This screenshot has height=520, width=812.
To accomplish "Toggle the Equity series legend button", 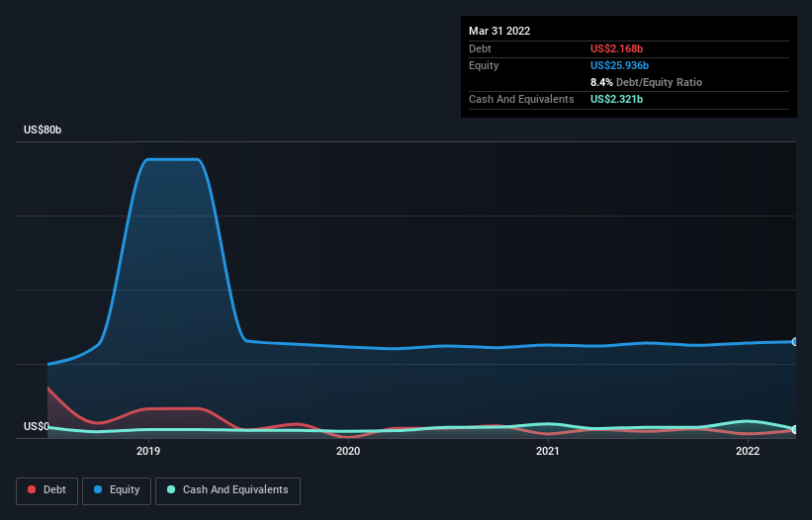I will [117, 490].
